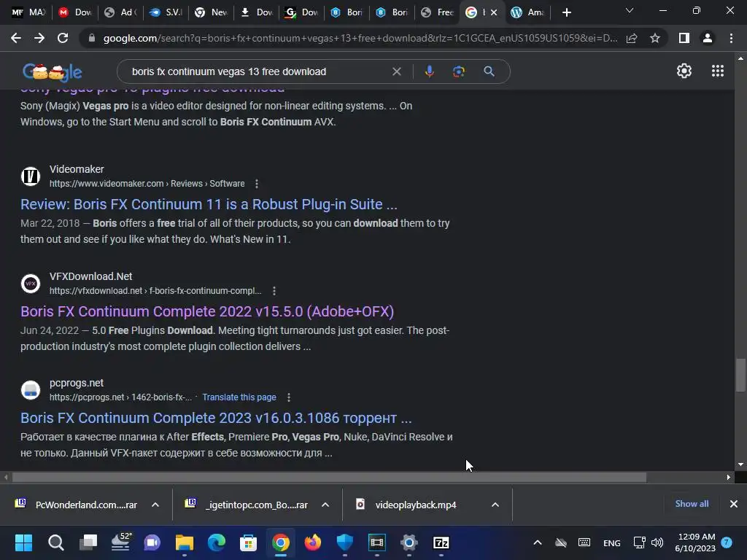This screenshot has width=747, height=560.
Task: Open Microsoft Edge from taskbar
Action: (x=216, y=542)
